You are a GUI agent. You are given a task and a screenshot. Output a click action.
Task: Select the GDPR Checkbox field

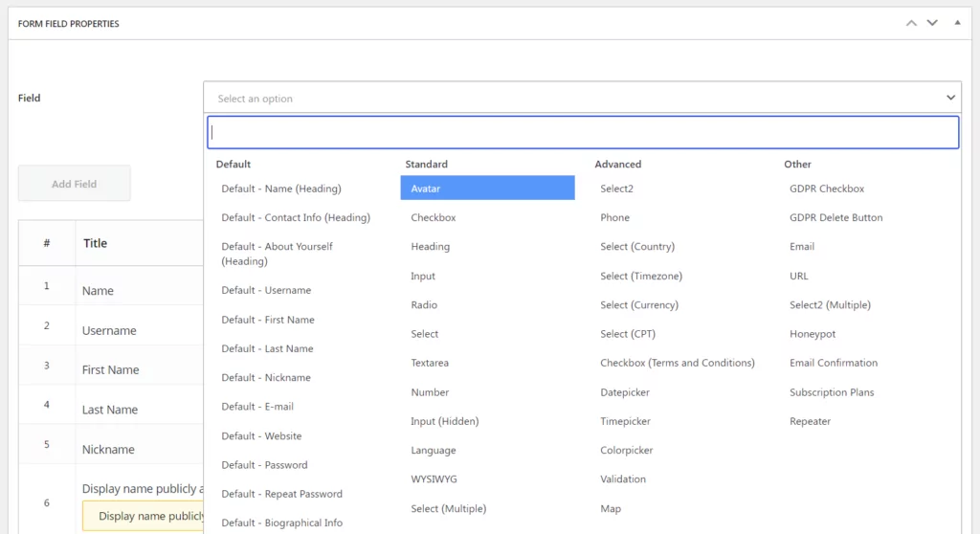(x=826, y=189)
